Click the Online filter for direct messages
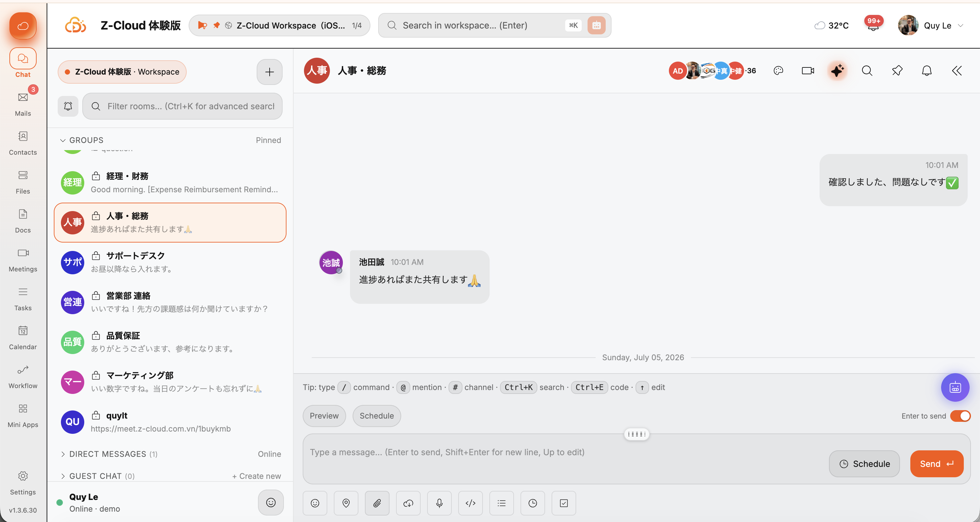 pyautogui.click(x=270, y=454)
